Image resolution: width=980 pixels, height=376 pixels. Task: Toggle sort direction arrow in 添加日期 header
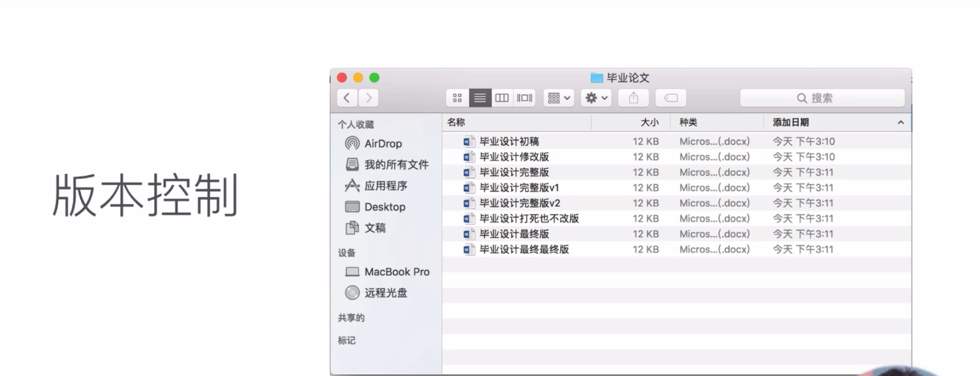click(900, 123)
